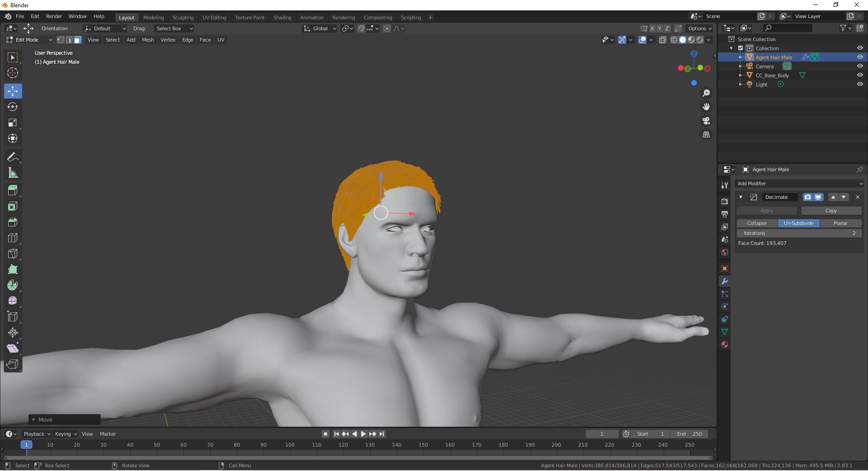Play the animation forward
The width and height of the screenshot is (868, 471).
pos(363,434)
